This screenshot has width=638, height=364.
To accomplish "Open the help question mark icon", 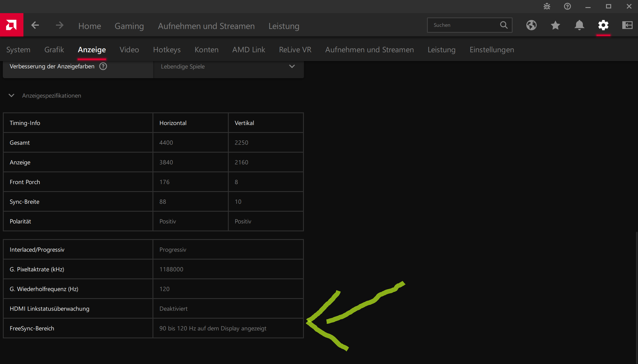I will point(567,6).
